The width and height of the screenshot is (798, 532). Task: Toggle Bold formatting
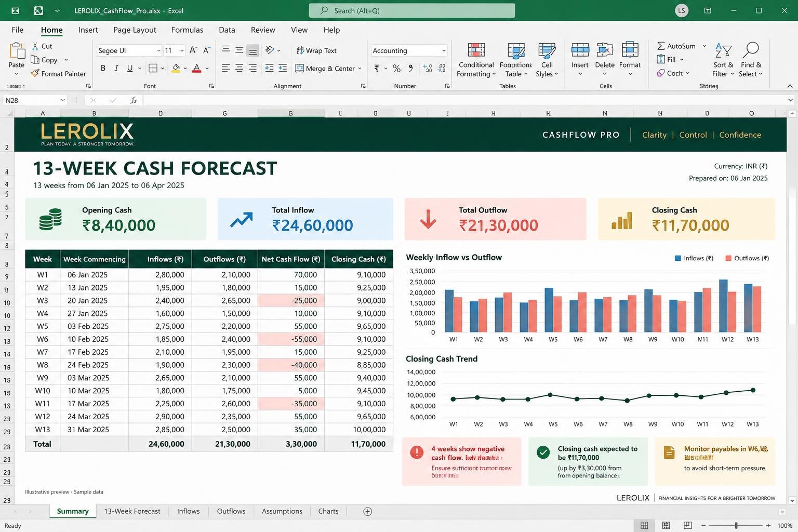coord(103,68)
